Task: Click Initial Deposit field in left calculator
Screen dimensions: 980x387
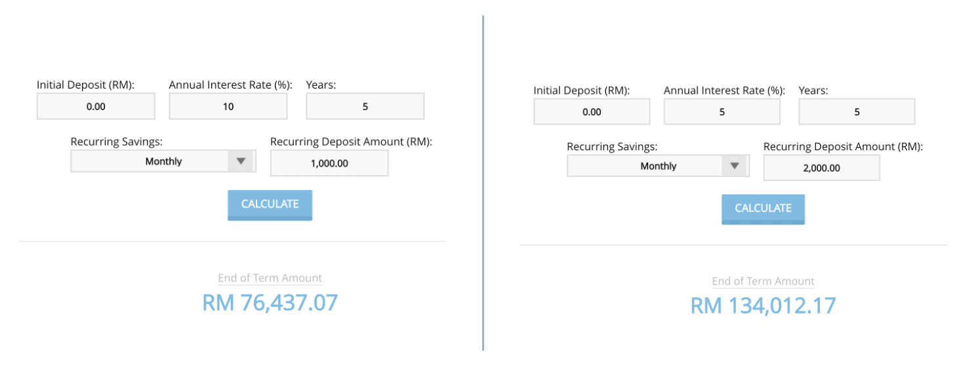Action: point(96,106)
